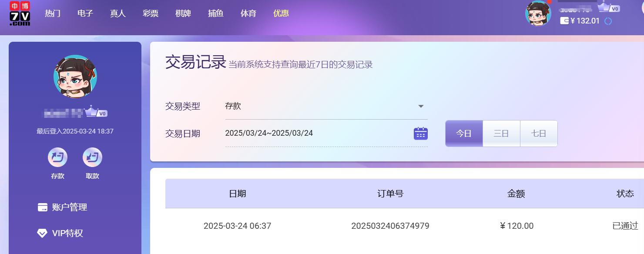The height and width of the screenshot is (254, 644).
Task: Expand the 交易类型 dropdown arrow
Action: [420, 106]
